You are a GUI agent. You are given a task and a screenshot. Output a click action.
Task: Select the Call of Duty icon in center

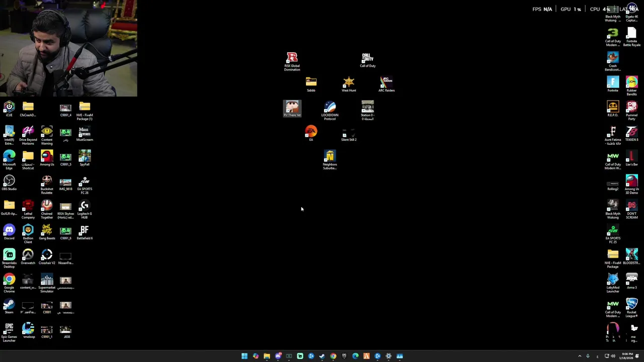[367, 60]
